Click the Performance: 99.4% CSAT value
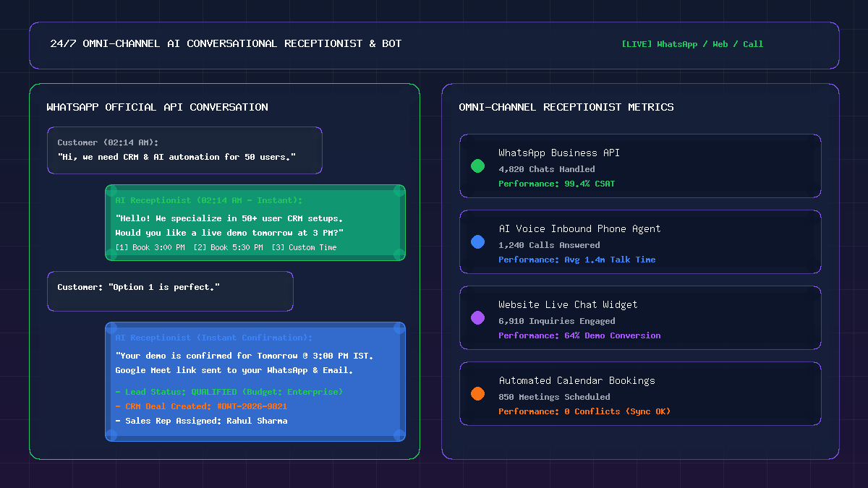868x488 pixels. 557,184
